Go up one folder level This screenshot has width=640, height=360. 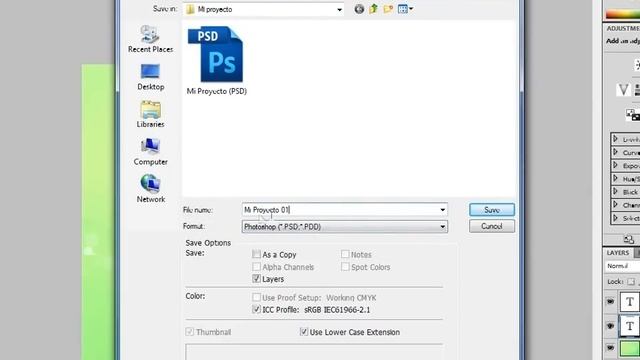pos(373,9)
